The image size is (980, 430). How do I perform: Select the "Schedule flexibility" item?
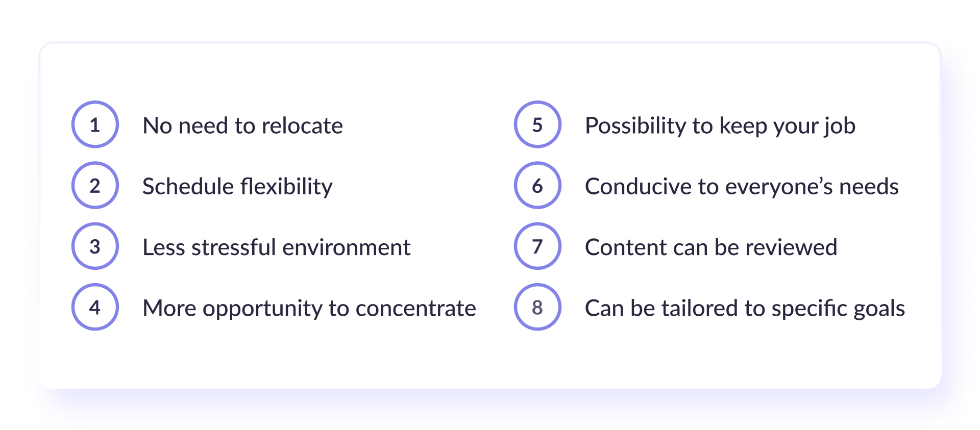click(237, 187)
